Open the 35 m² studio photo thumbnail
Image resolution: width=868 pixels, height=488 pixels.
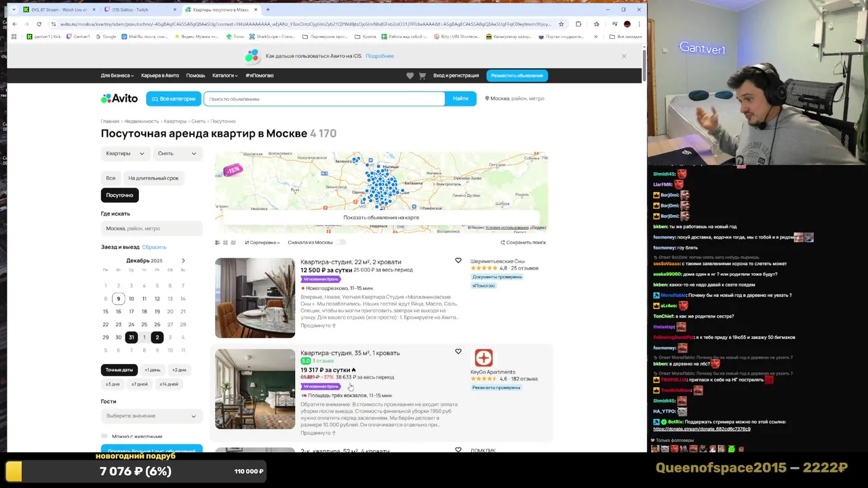point(255,388)
